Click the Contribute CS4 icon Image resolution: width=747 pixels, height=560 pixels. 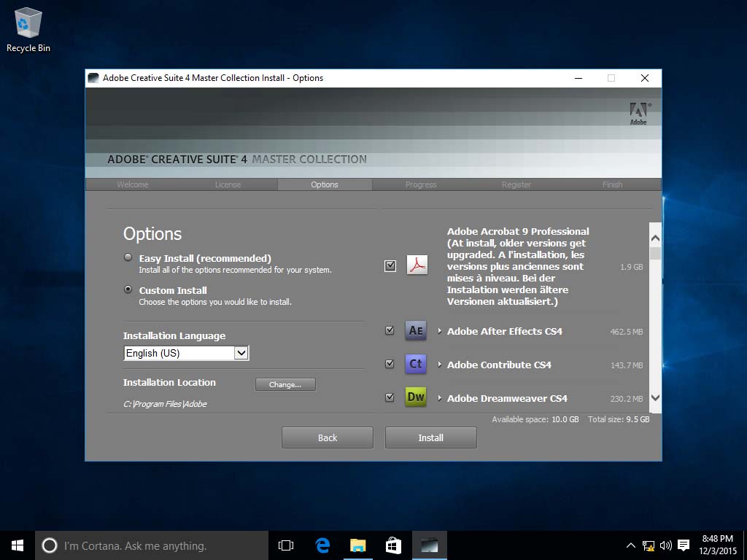click(x=416, y=364)
